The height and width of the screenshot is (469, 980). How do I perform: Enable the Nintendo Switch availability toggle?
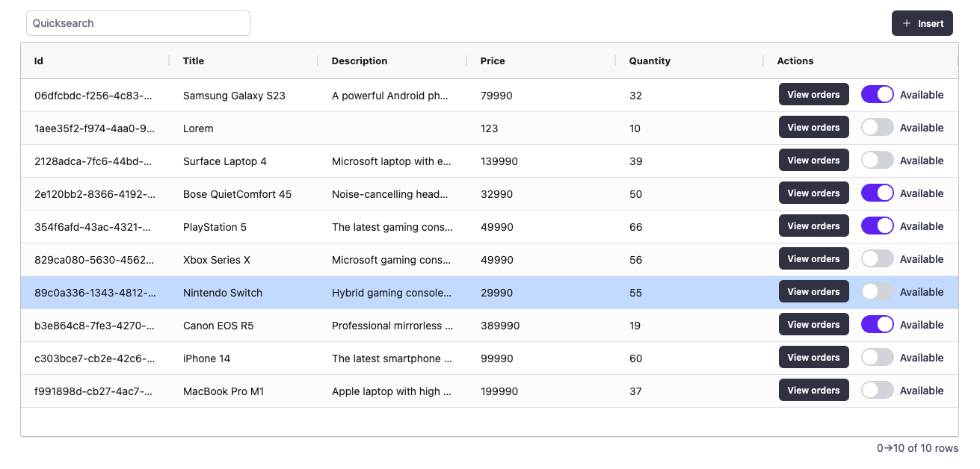pos(877,291)
